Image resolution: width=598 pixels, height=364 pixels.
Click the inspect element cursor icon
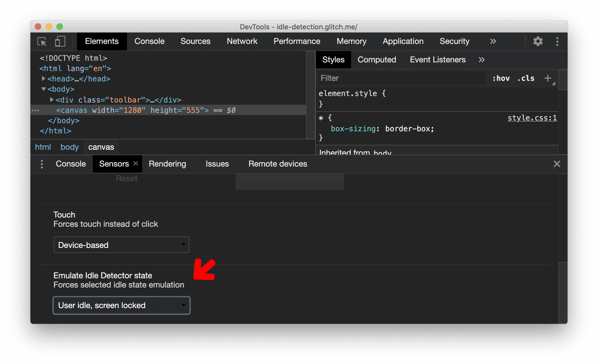tap(43, 41)
